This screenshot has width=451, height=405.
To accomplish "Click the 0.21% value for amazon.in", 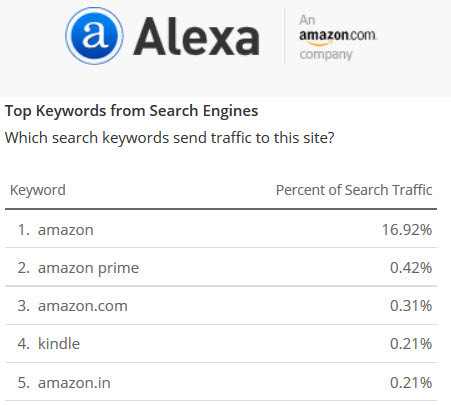I will [411, 383].
